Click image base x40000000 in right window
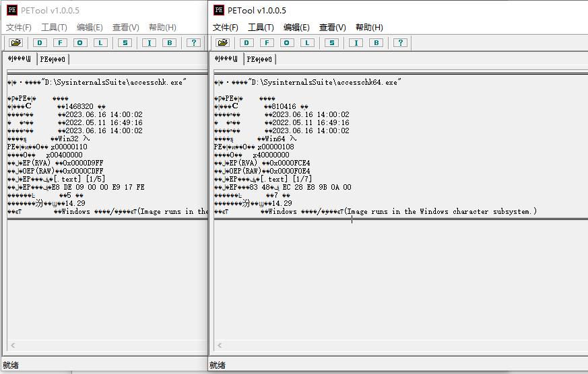The image size is (588, 374). point(271,155)
